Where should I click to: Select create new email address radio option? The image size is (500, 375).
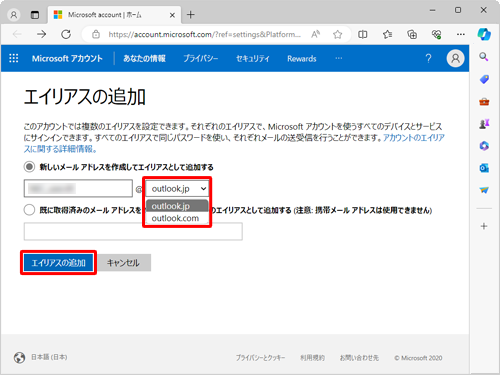[29, 167]
